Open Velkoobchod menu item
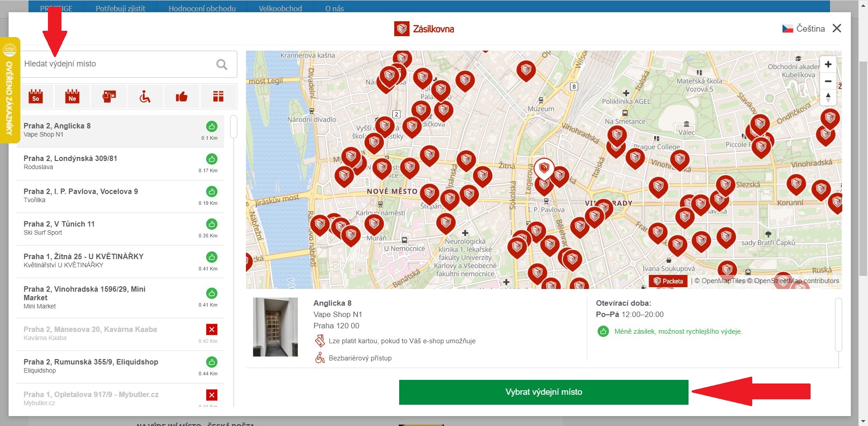This screenshot has width=868, height=426. (x=280, y=8)
